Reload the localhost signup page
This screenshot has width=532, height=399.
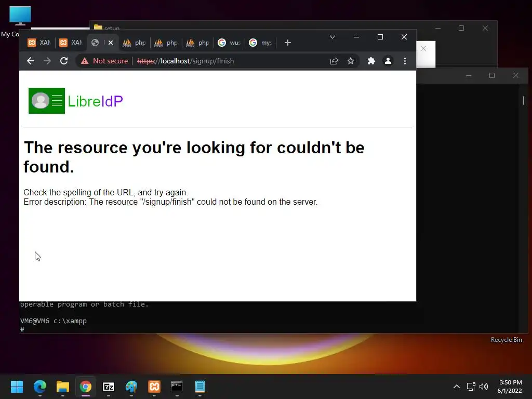pyautogui.click(x=64, y=61)
